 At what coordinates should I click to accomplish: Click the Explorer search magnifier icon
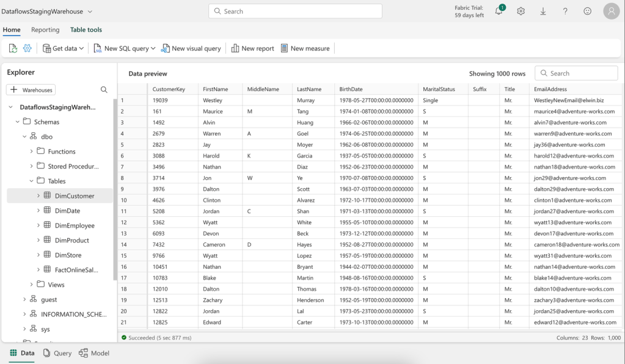click(104, 90)
